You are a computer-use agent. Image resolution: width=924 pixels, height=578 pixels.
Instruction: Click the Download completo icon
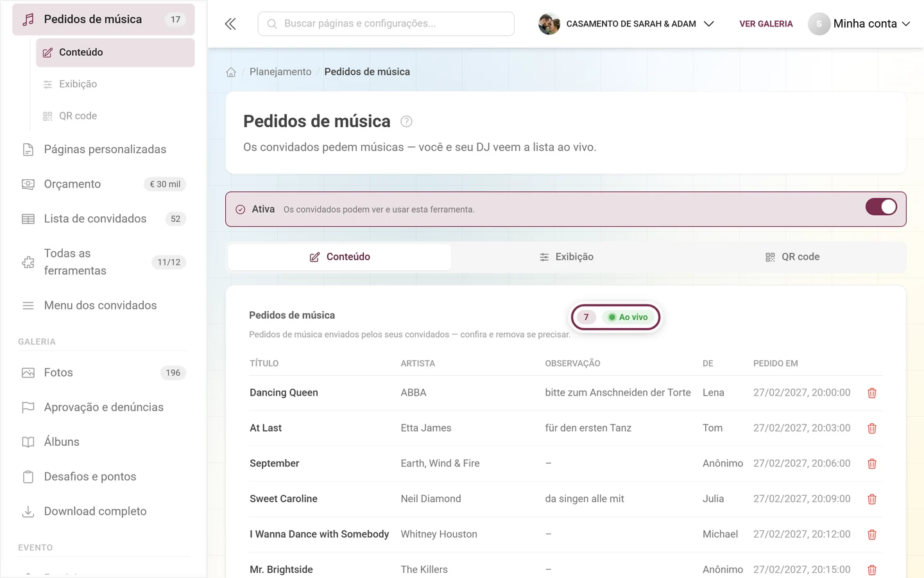coord(28,511)
